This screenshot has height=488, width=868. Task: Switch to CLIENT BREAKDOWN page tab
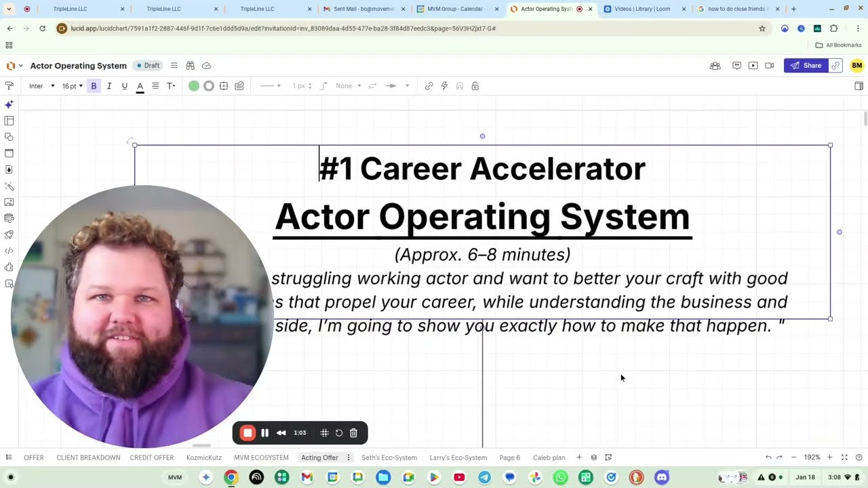(x=88, y=457)
